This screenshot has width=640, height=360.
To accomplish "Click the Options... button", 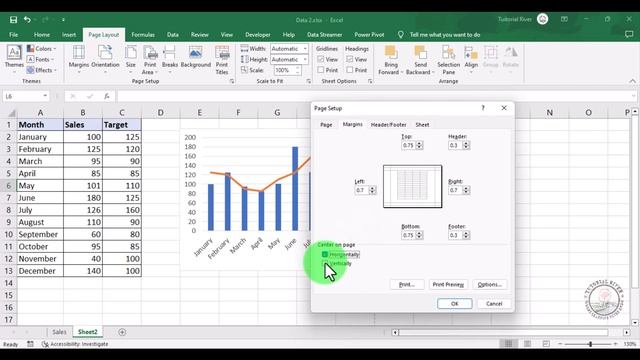I will tap(490, 284).
